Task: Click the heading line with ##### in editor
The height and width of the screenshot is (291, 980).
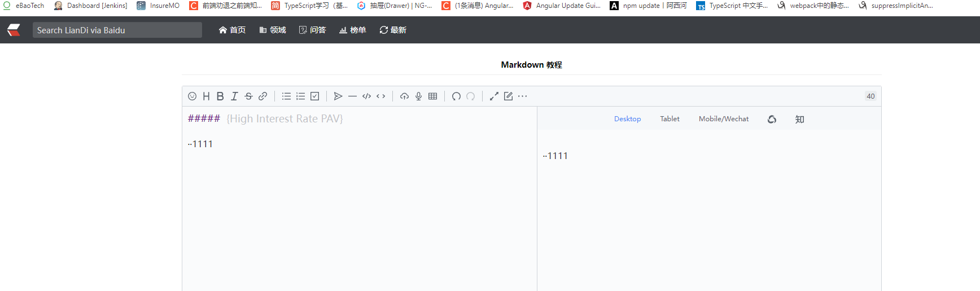Action: pos(265,118)
